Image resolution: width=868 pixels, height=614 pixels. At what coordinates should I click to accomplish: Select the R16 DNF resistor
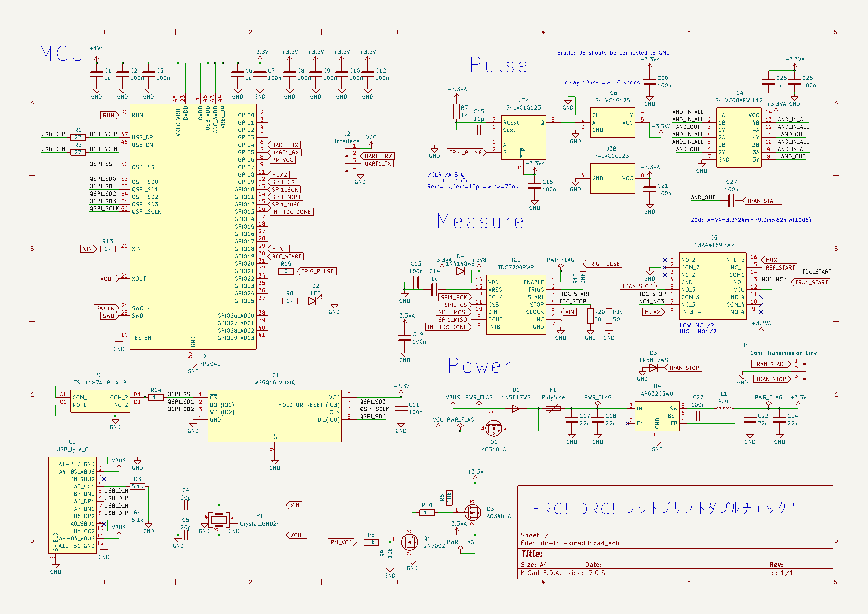tap(583, 279)
